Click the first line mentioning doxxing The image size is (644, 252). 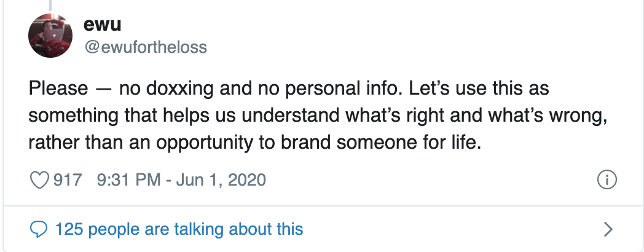[289, 89]
